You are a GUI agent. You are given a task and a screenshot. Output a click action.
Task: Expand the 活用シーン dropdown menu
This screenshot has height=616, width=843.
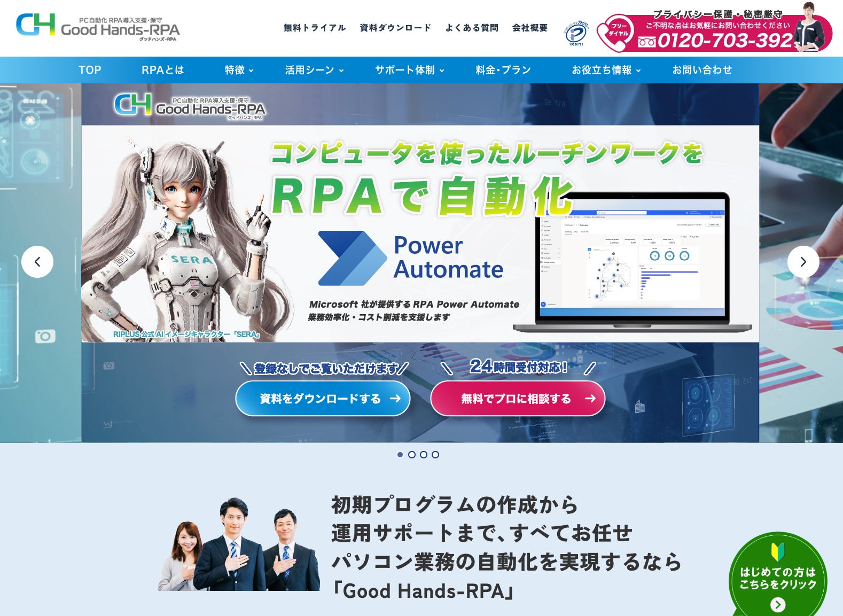314,70
